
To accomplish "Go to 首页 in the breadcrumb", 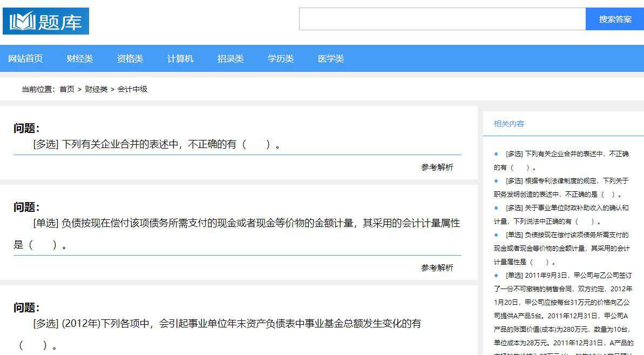I will 67,89.
